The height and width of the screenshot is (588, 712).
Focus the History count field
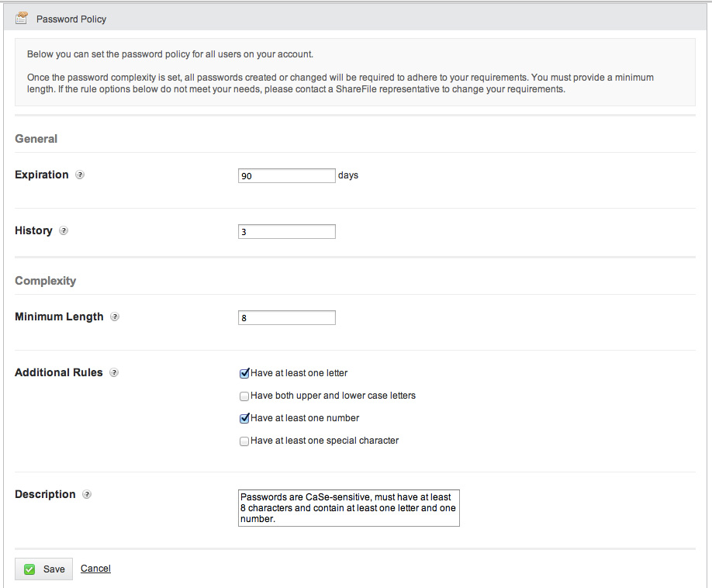point(287,232)
